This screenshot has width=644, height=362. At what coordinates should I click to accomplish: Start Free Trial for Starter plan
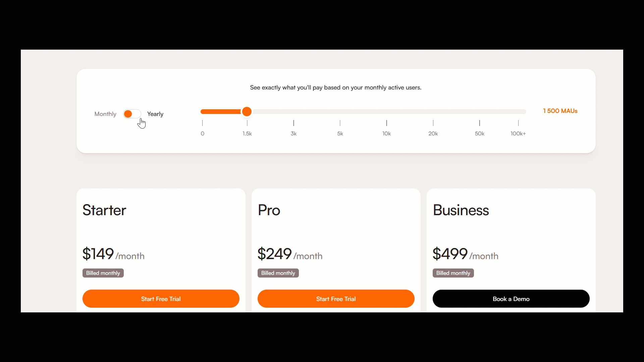[x=161, y=299]
